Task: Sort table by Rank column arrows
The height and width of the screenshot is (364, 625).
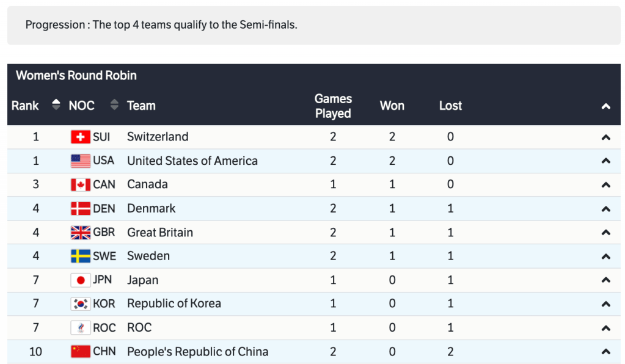Action: point(56,105)
